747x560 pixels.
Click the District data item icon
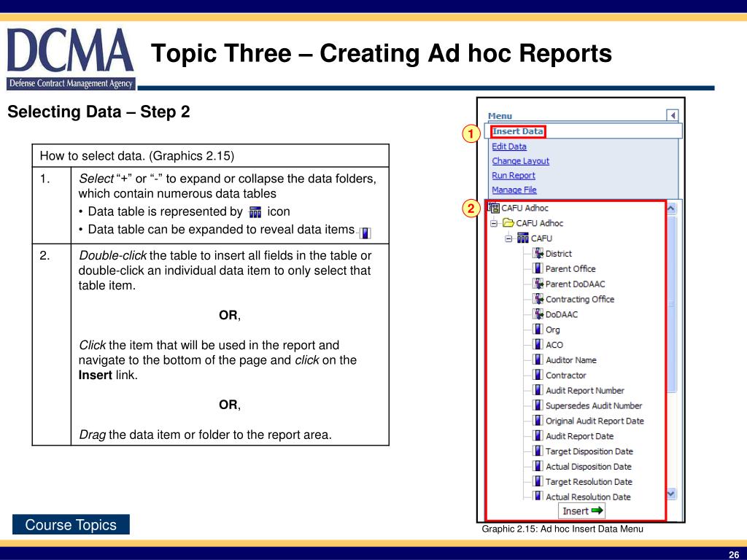click(x=538, y=253)
